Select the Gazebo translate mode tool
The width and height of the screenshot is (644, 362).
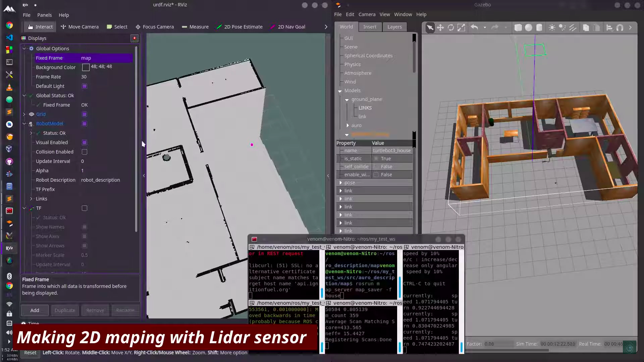pos(440,27)
